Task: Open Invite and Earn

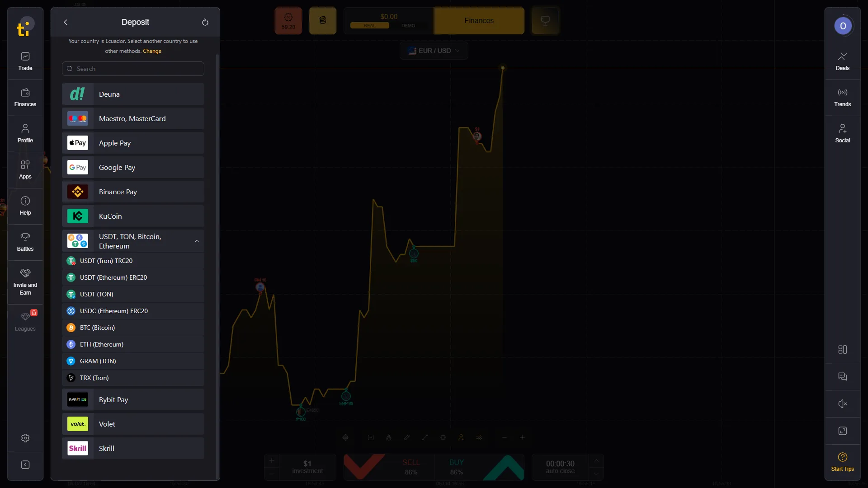Action: pos(25,282)
